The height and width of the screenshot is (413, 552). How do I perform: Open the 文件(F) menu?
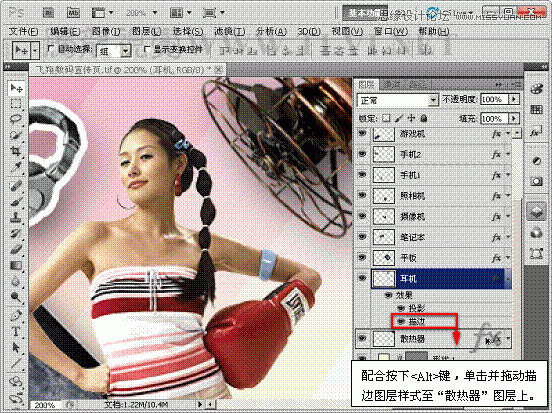click(x=23, y=31)
